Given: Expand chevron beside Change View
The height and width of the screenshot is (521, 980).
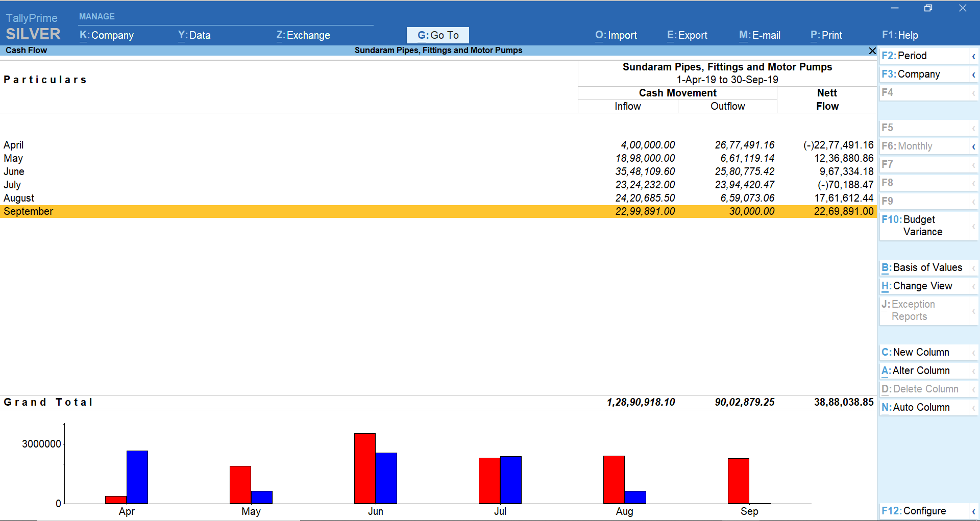Looking at the screenshot, I should [973, 286].
